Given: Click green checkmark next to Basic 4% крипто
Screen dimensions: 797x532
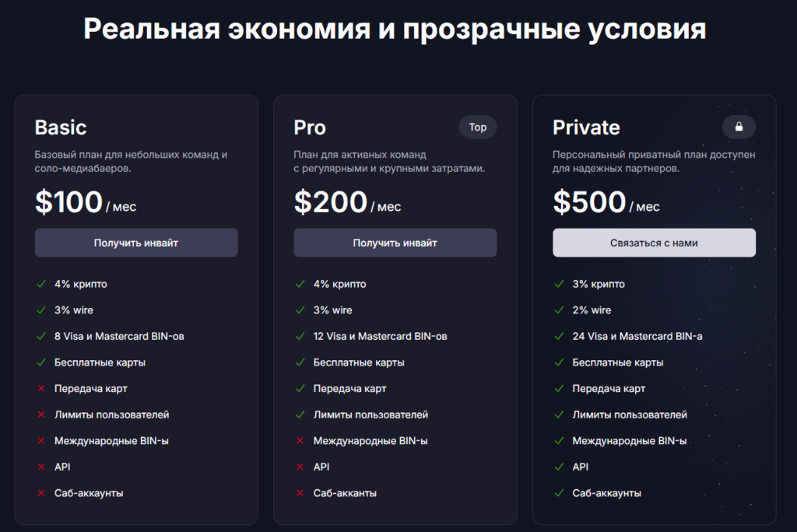Looking at the screenshot, I should [41, 284].
